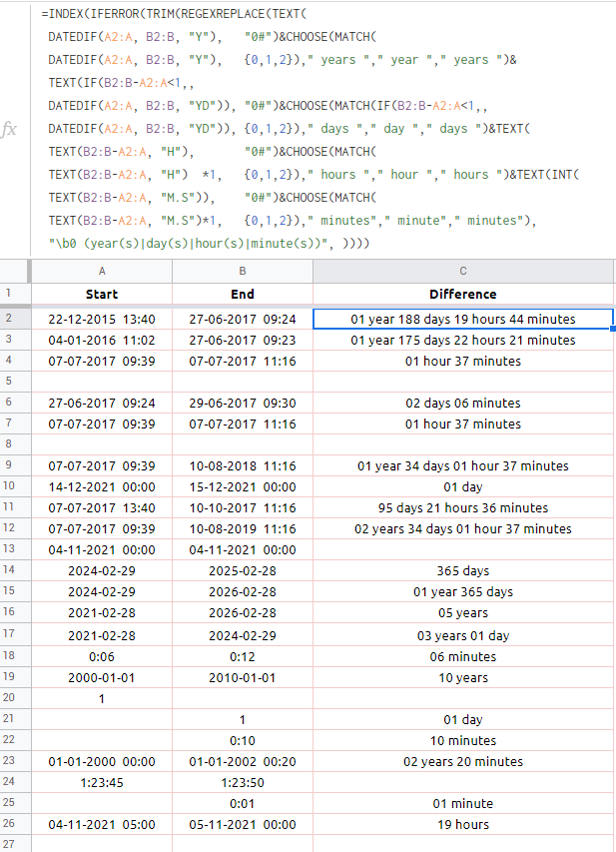Click Start cell 04-11-2021 00:00 in row 13
Image resolution: width=616 pixels, height=852 pixels.
102,550
